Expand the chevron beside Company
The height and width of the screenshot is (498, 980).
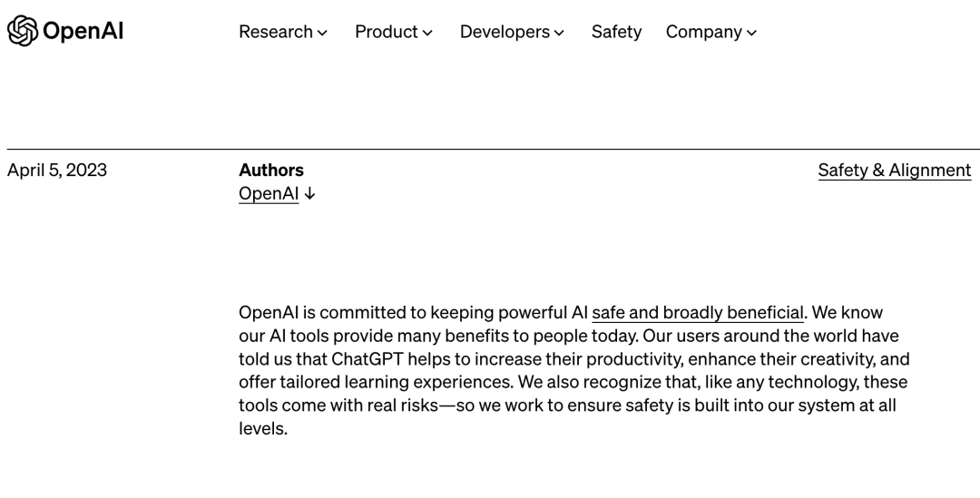751,33
